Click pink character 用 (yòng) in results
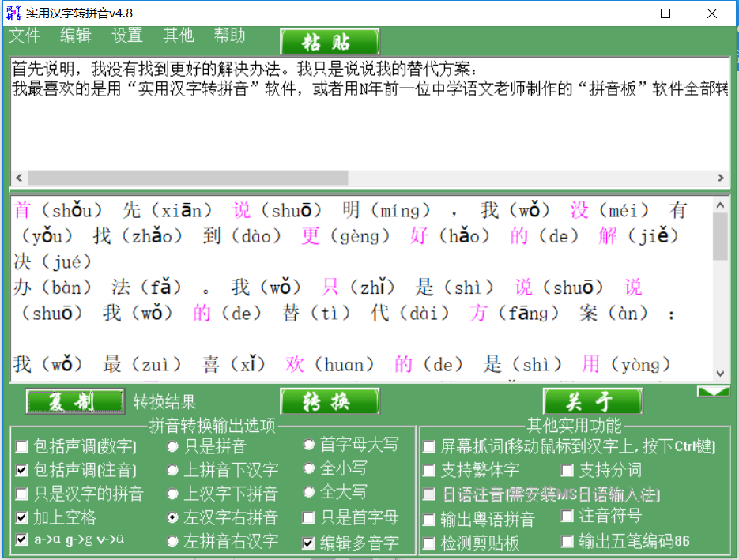739x560 pixels. click(590, 364)
